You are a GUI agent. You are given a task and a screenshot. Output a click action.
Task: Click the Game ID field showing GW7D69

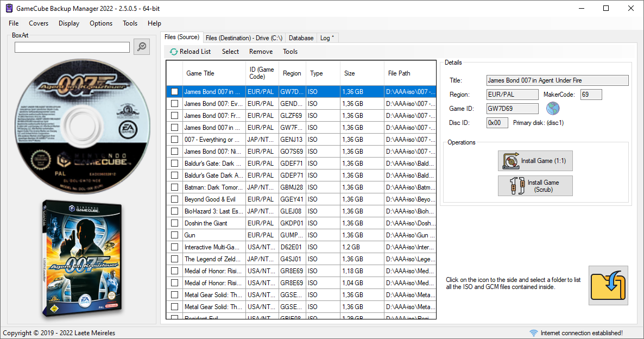(x=512, y=109)
